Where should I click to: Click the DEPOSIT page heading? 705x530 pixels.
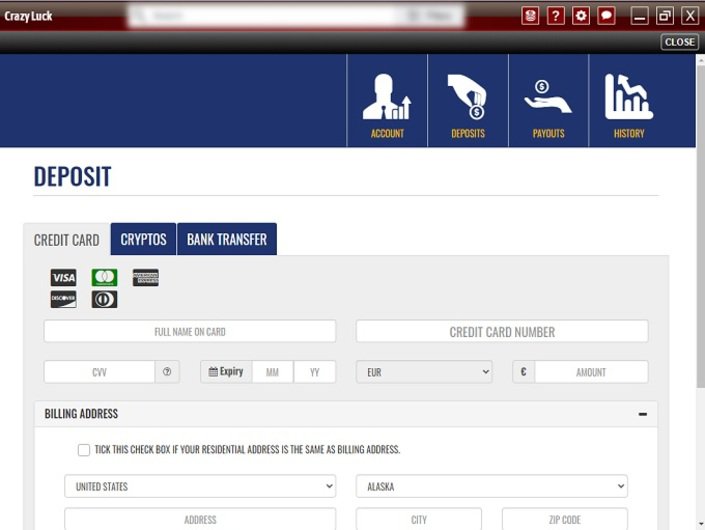click(x=72, y=176)
